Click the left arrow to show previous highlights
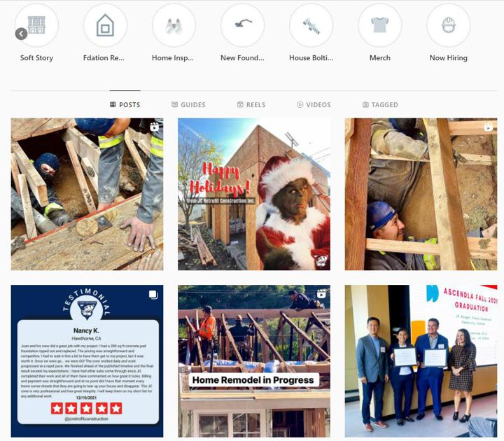The image size is (504, 441). click(21, 34)
